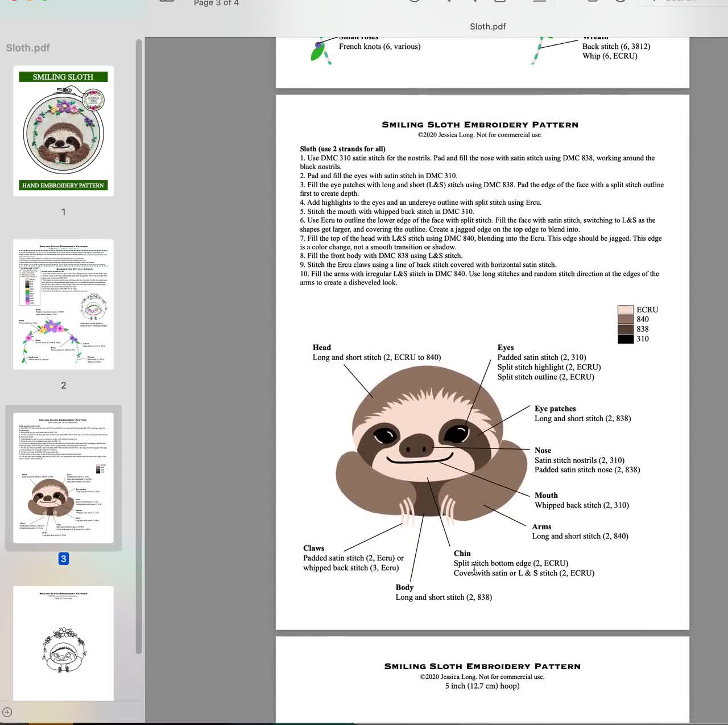Select page 3 thumbnail showing sloth diagram
The image size is (728, 725).
[x=63, y=478]
